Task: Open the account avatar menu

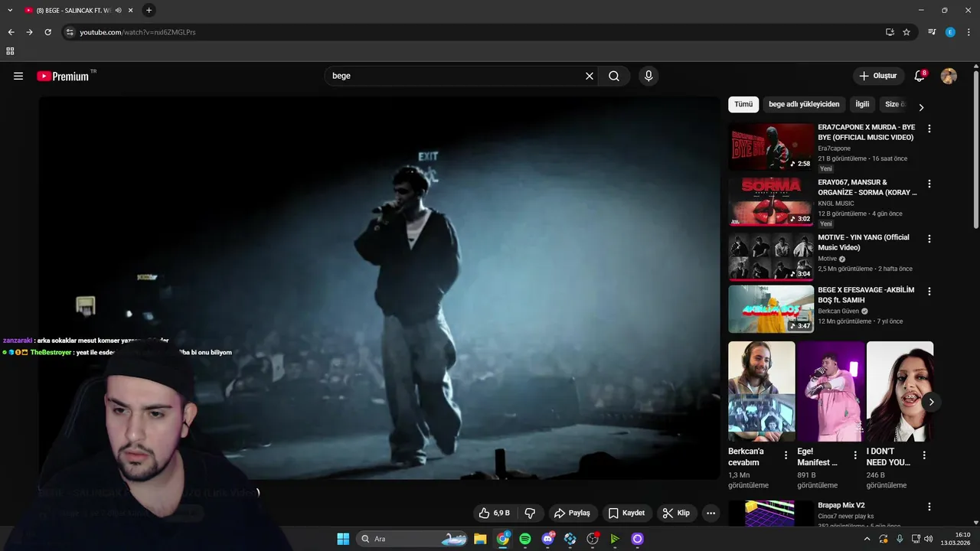Action: coord(949,76)
